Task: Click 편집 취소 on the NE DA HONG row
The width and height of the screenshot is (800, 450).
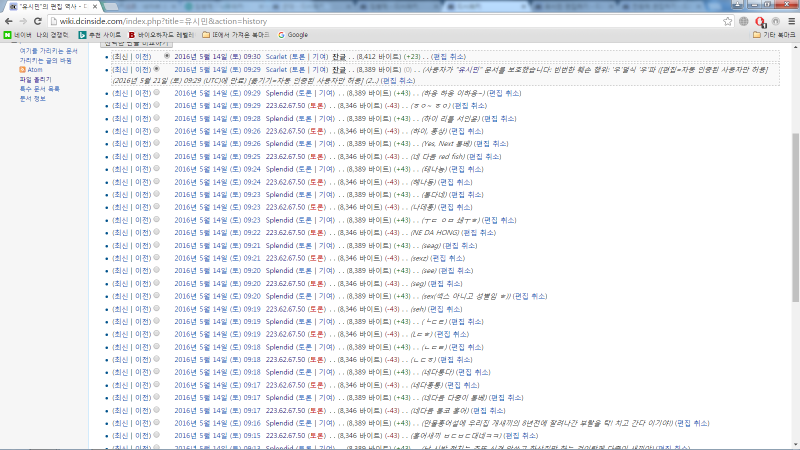Action: tap(478, 233)
